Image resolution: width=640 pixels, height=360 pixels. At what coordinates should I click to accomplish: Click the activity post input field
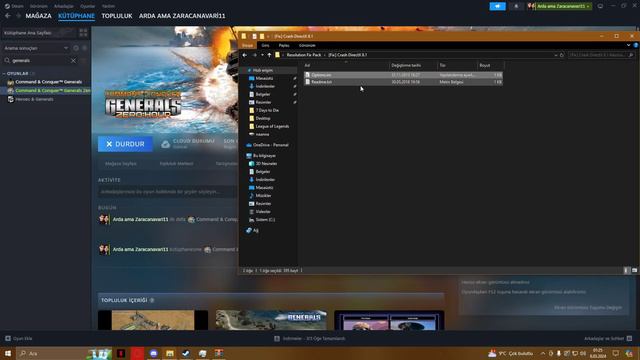point(167,192)
